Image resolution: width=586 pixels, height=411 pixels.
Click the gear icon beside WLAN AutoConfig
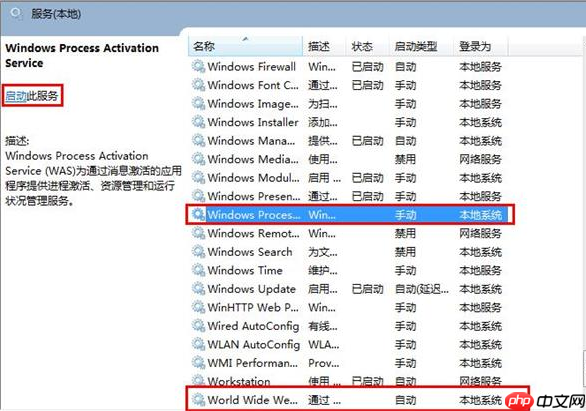[x=198, y=344]
